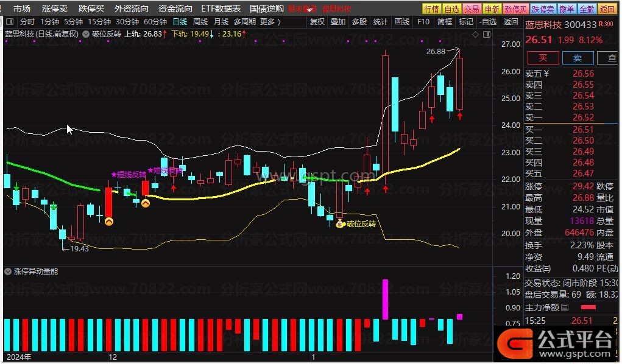
Task: Select the 周线 weekly tab
Action: tap(200, 22)
